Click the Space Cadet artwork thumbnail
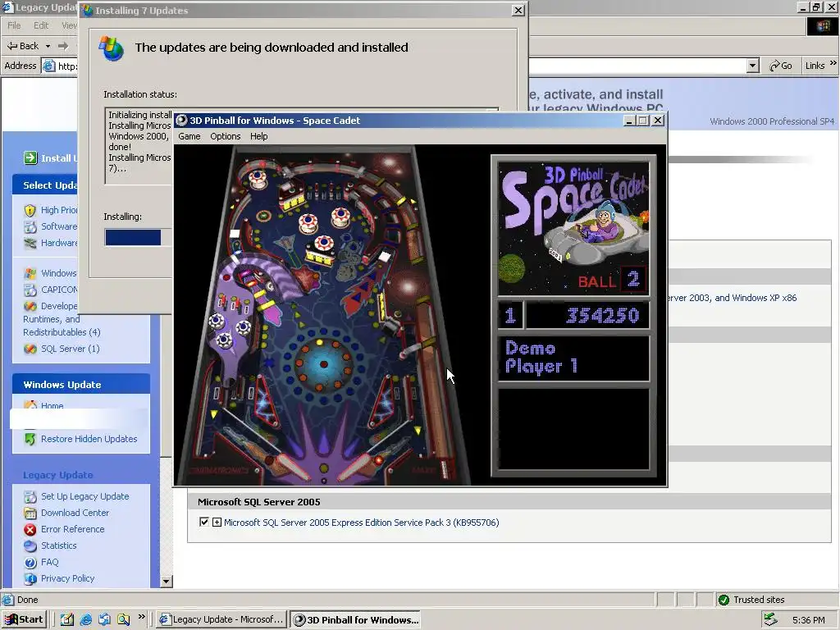Image resolution: width=840 pixels, height=630 pixels. coord(573,230)
